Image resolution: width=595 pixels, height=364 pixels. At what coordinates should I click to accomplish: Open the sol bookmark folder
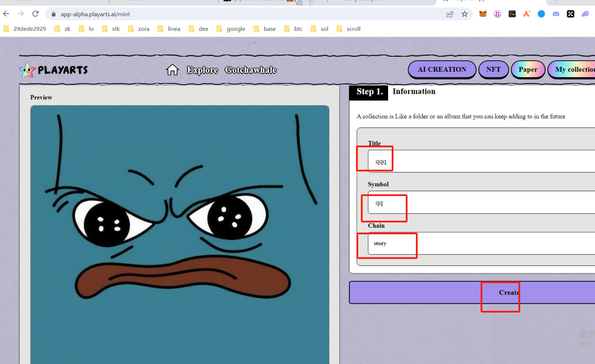tap(320, 29)
